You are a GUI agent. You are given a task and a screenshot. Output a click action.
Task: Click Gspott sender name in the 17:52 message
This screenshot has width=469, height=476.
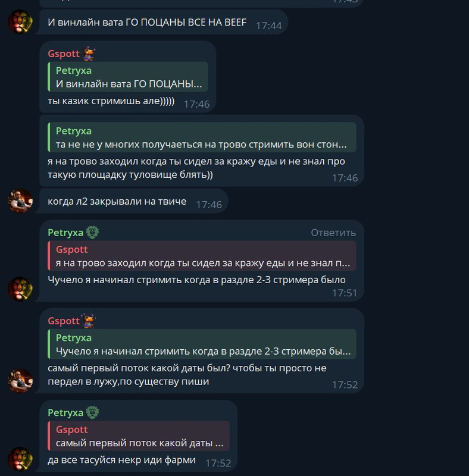(x=64, y=321)
